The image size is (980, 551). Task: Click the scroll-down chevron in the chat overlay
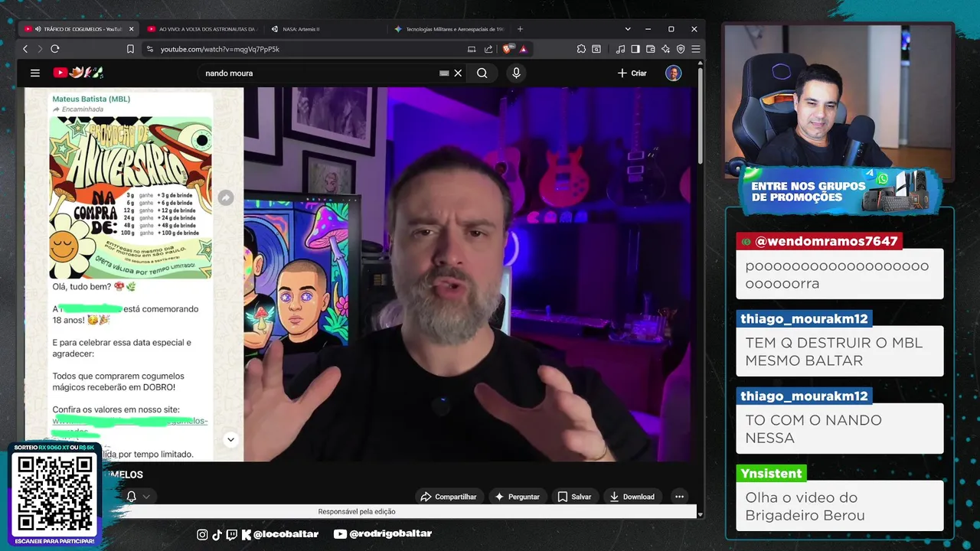(x=230, y=439)
